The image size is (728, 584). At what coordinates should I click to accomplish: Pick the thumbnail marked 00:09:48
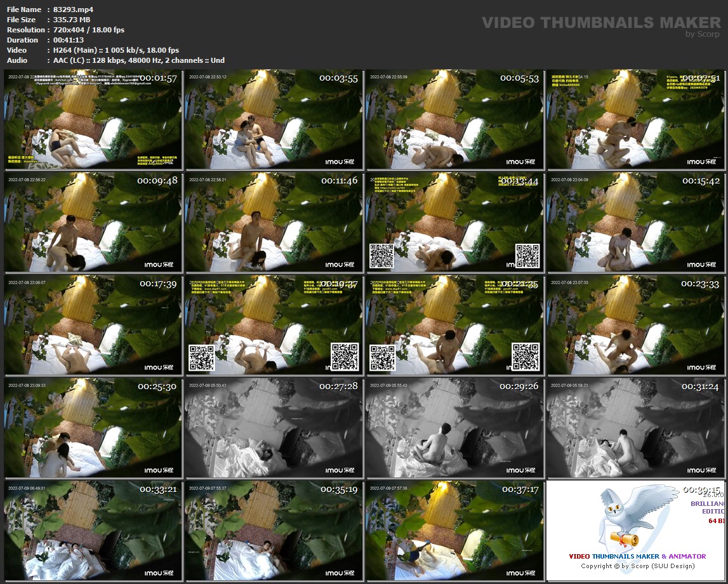click(x=93, y=222)
